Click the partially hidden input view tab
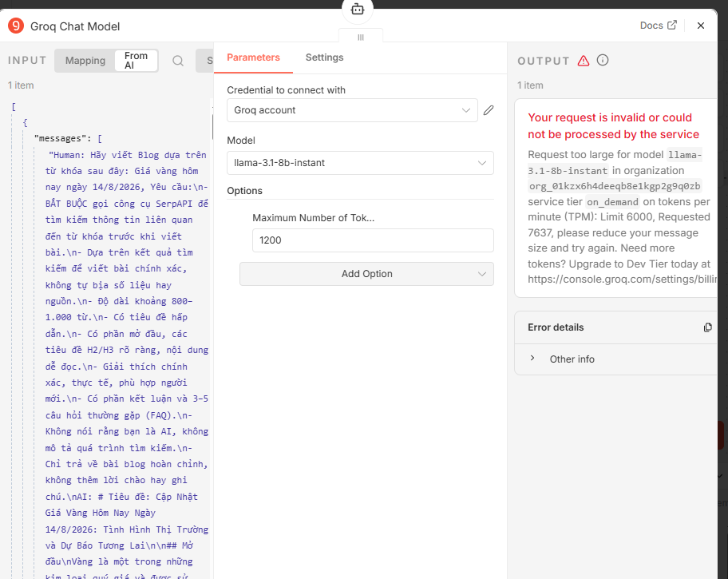Screen dimensions: 728x579 (x=204, y=61)
